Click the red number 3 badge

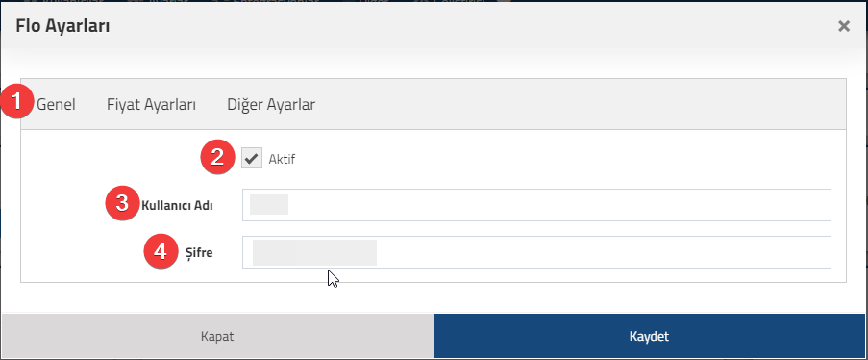pos(122,203)
